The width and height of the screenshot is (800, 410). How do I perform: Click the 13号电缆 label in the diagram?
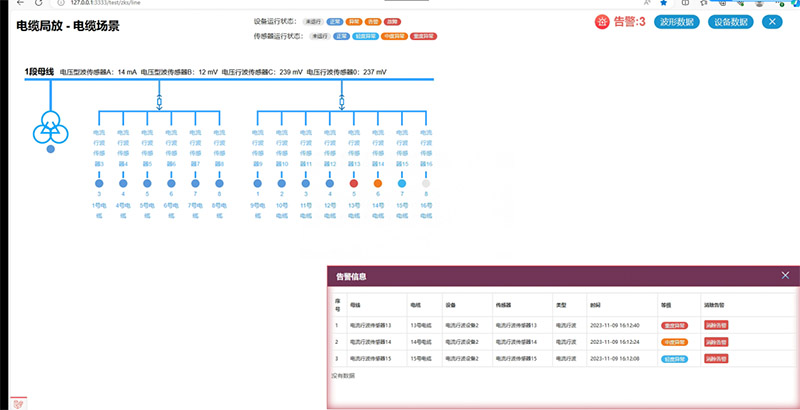[x=354, y=210]
